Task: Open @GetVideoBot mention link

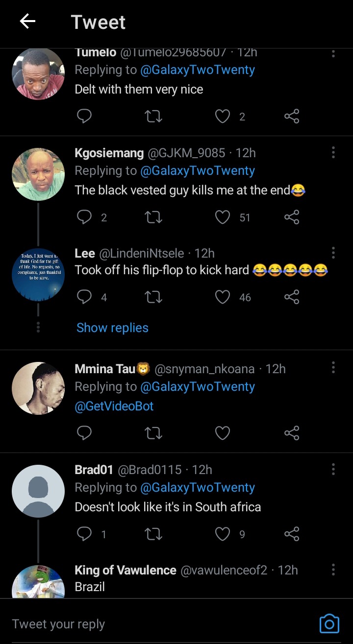Action: pyautogui.click(x=114, y=406)
